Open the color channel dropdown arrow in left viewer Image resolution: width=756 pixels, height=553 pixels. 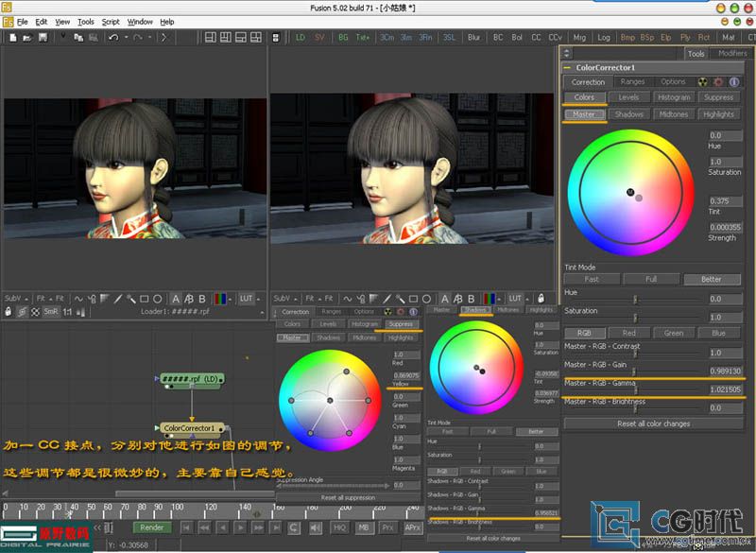click(231, 299)
